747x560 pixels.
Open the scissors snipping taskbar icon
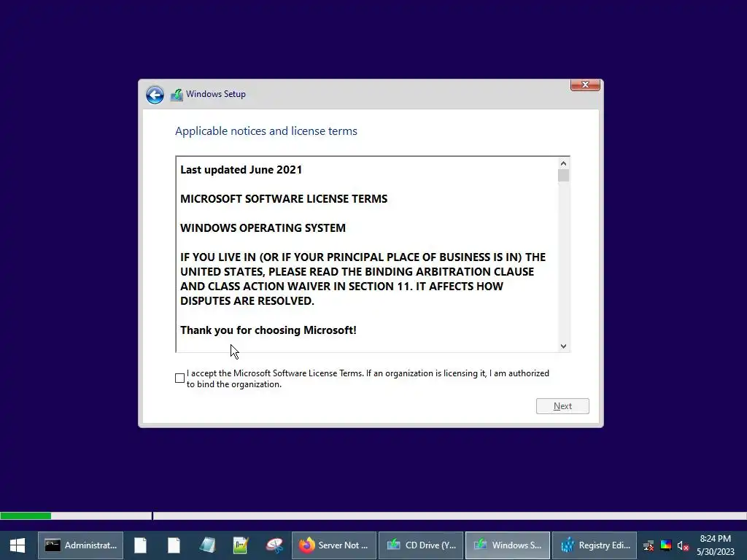(x=274, y=545)
